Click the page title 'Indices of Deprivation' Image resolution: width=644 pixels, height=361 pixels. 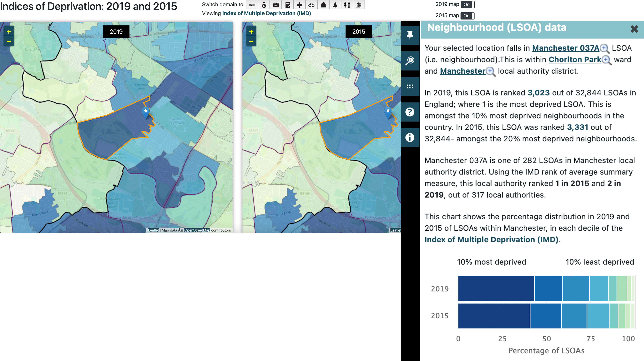89,7
